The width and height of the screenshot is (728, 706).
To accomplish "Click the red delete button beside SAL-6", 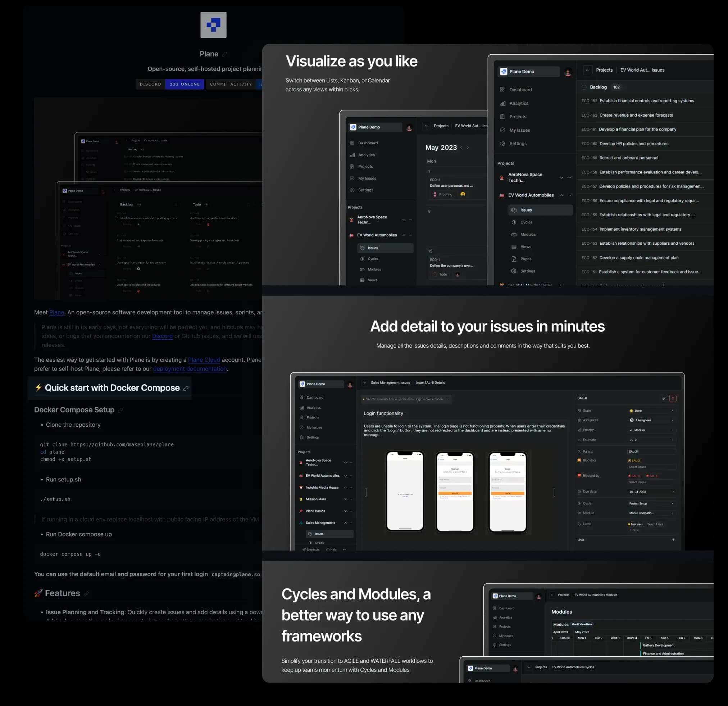I will tap(672, 398).
